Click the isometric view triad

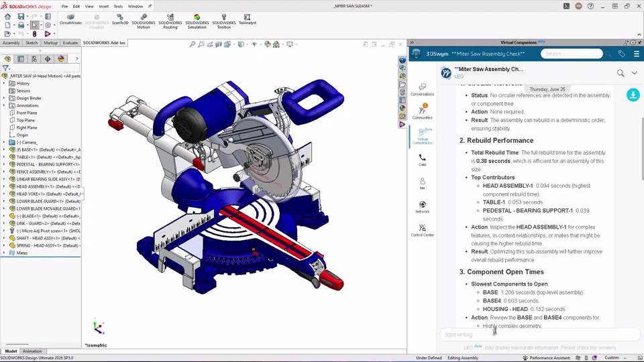tap(99, 326)
